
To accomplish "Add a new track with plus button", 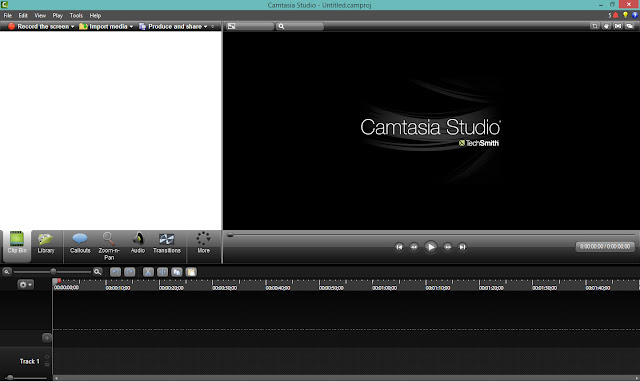I will [47, 338].
